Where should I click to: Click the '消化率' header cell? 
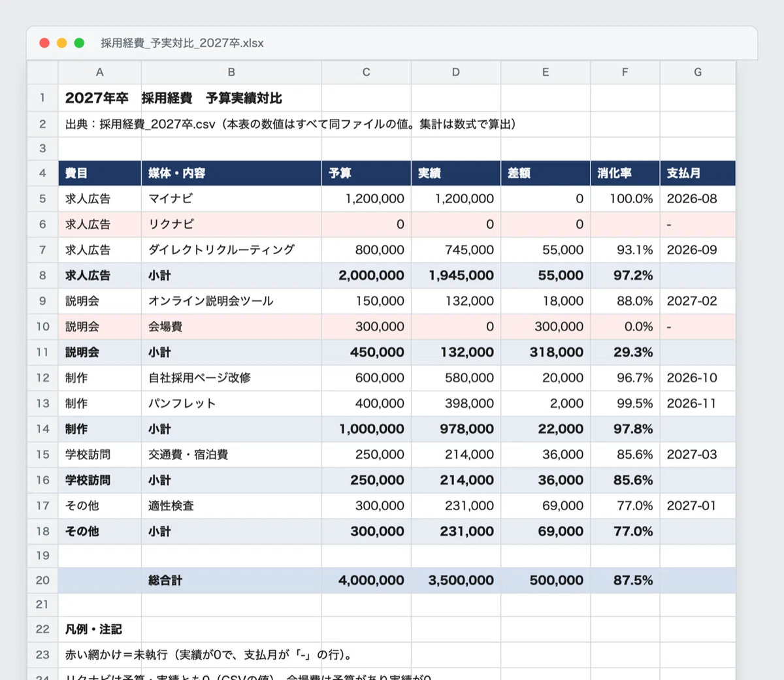coord(625,173)
